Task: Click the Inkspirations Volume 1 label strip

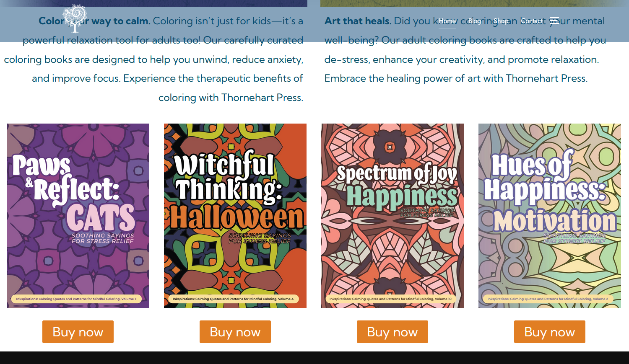Action: [76, 299]
